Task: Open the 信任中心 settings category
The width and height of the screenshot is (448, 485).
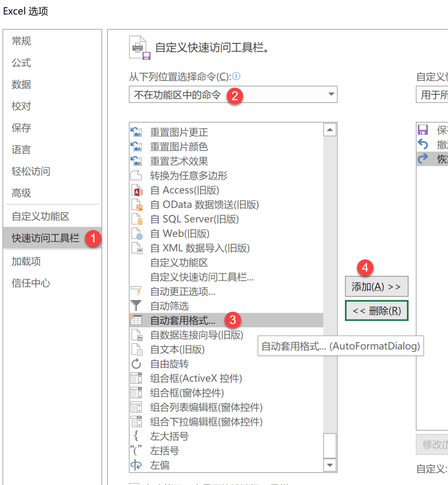Action: coord(31,283)
